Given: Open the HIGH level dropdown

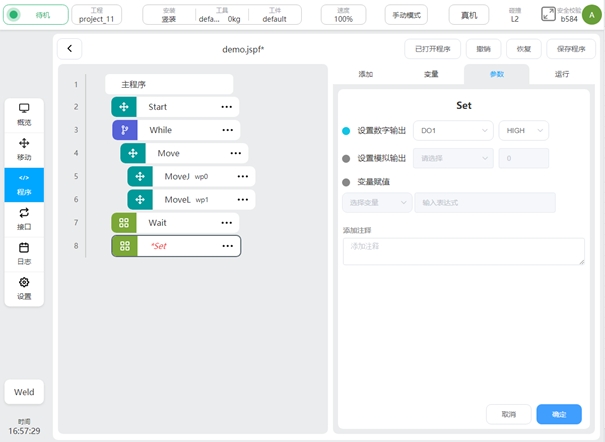Looking at the screenshot, I should point(524,130).
